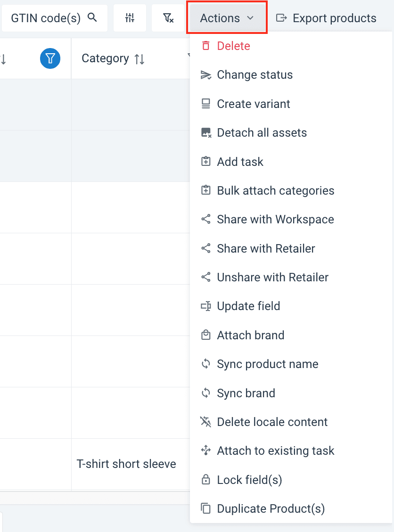Screen dimensions: 394x532
Task: Click the blue filter icon in column header
Action: pos(50,59)
